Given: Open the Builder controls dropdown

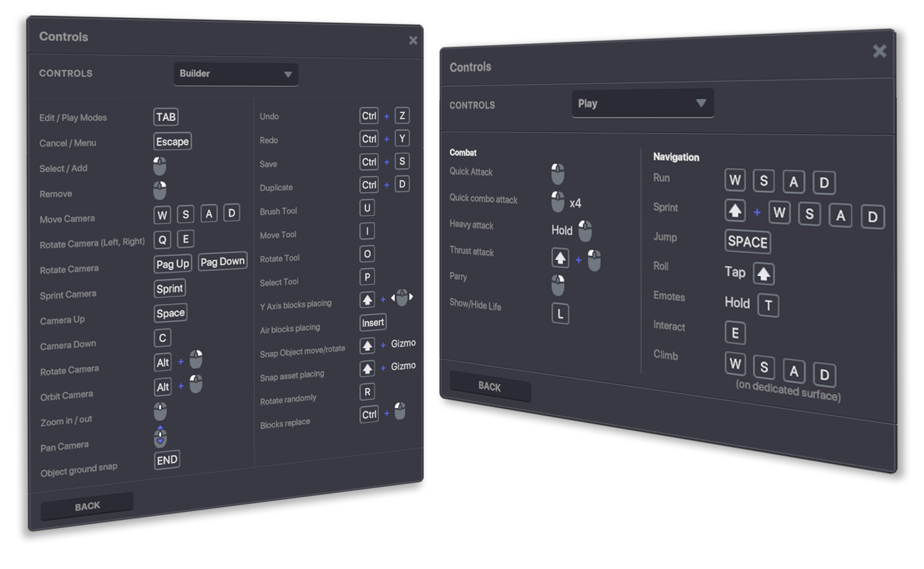Looking at the screenshot, I should [x=235, y=74].
